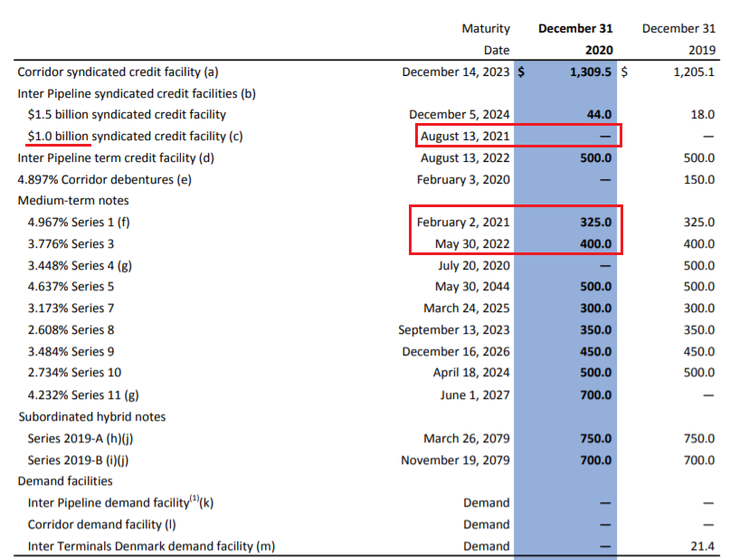The image size is (749, 560).
Task: Click '4.637% Series 5' label
Action: tap(71, 287)
